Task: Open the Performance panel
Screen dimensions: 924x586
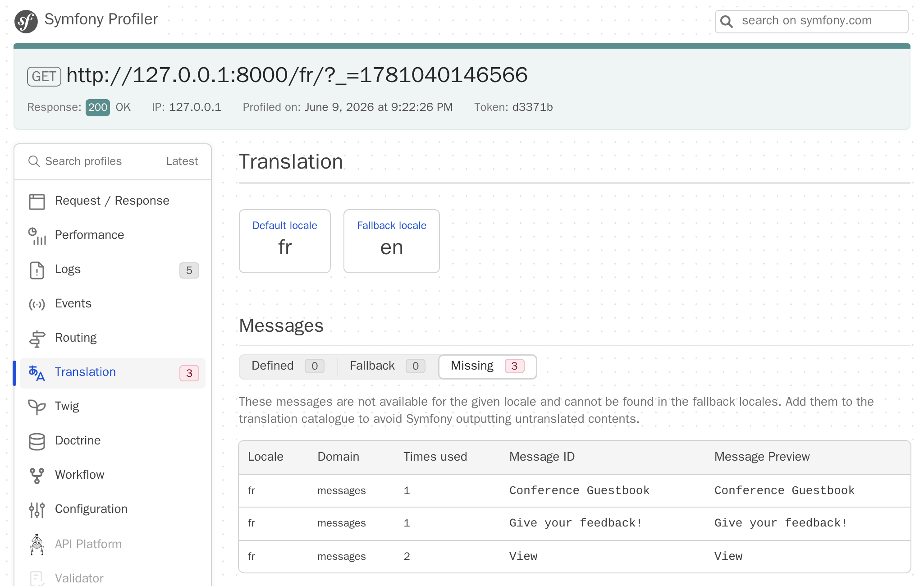Action: (x=113, y=235)
